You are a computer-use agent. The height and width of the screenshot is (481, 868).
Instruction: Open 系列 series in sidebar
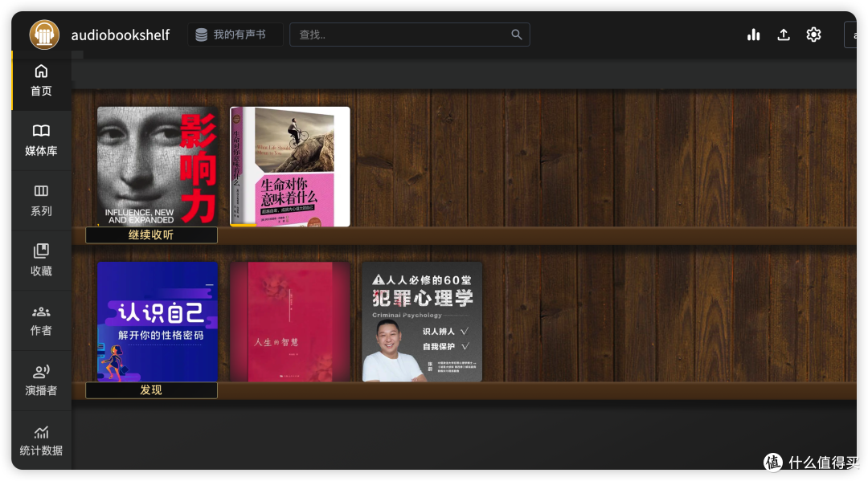[x=42, y=201]
